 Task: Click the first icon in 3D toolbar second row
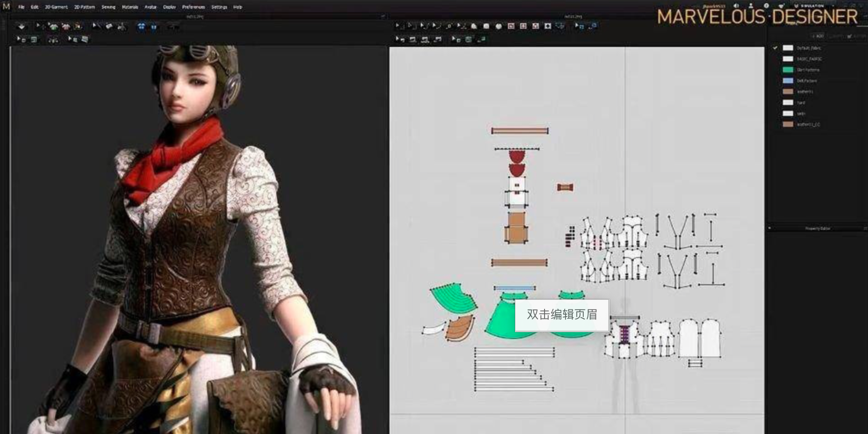tap(21, 39)
